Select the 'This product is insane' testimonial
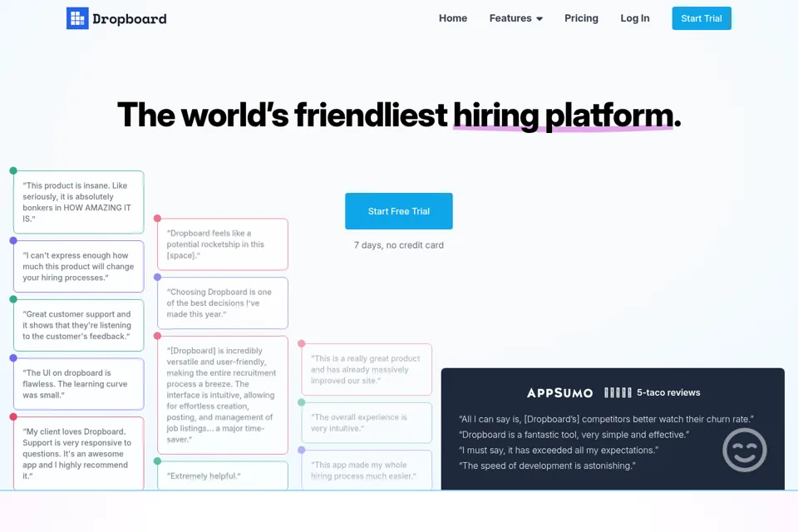This screenshot has height=532, width=798. [79, 202]
